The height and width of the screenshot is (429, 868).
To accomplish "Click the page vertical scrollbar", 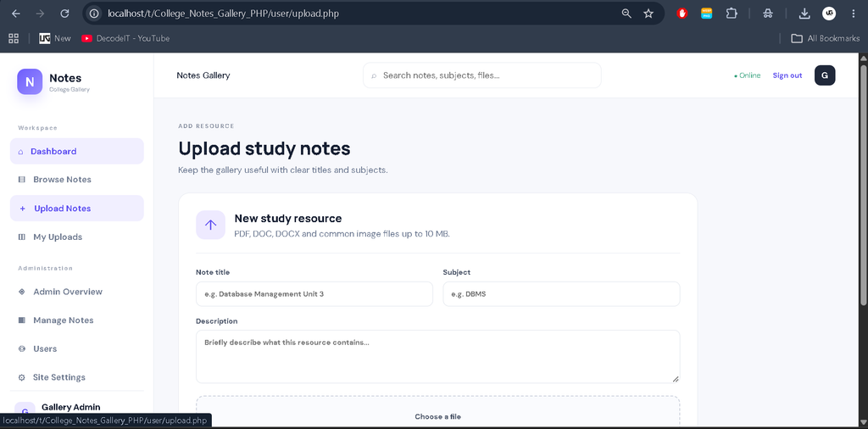I will tap(863, 184).
